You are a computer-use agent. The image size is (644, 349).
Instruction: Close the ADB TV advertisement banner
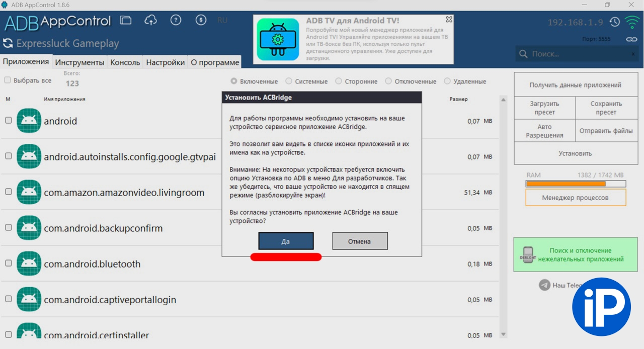coord(449,20)
